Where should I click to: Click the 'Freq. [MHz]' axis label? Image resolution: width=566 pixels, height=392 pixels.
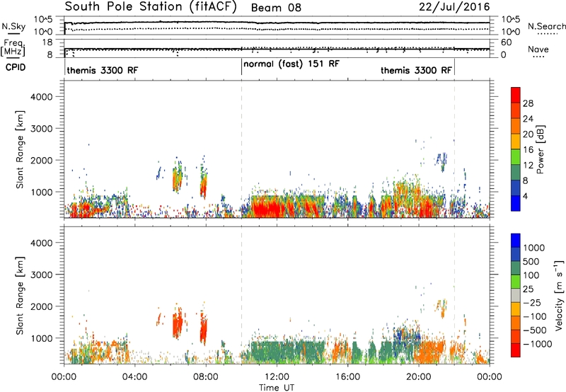(x=13, y=48)
